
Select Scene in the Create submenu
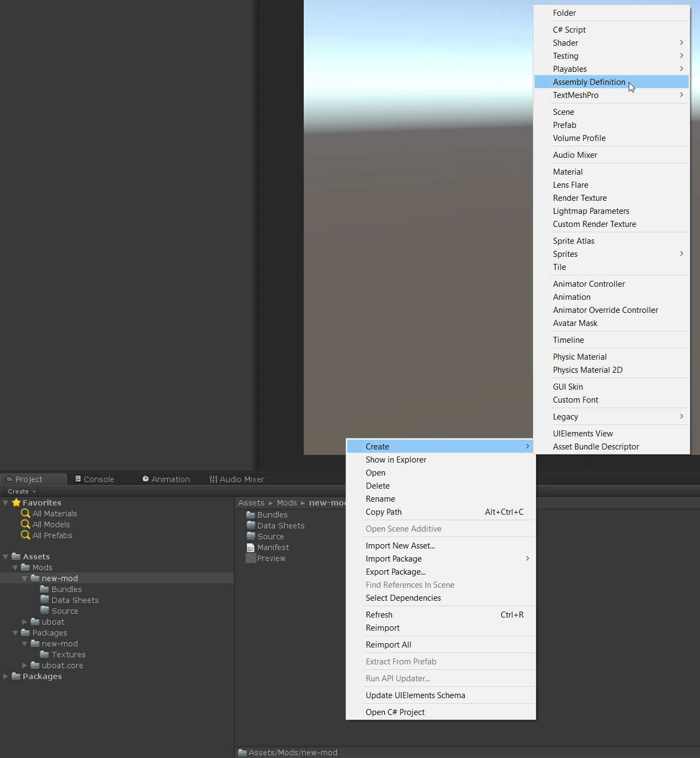click(611, 112)
